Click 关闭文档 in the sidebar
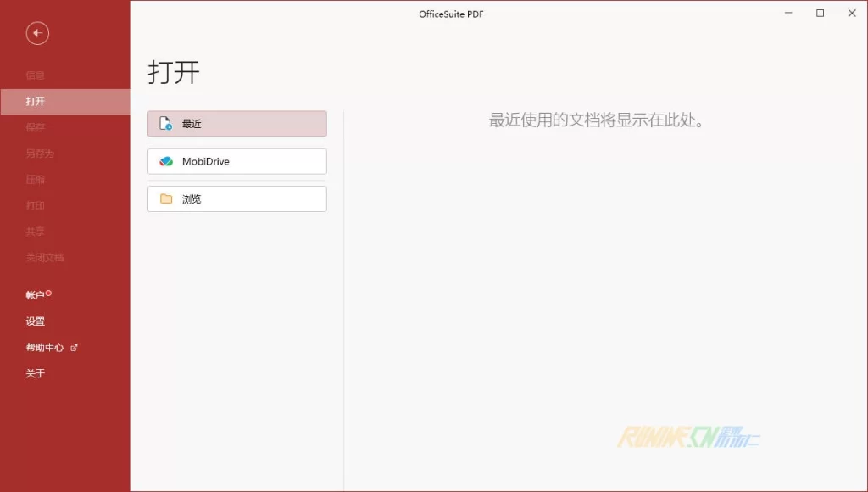 (44, 258)
